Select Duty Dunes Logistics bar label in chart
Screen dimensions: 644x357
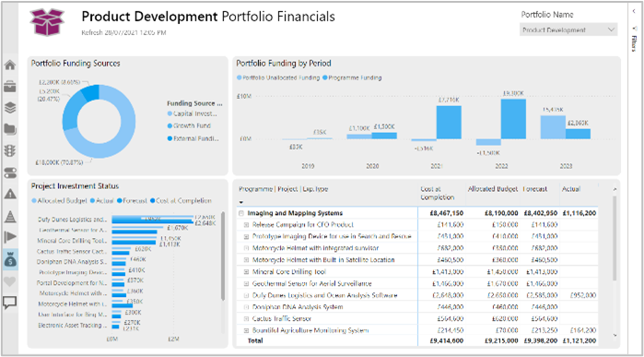[72, 220]
